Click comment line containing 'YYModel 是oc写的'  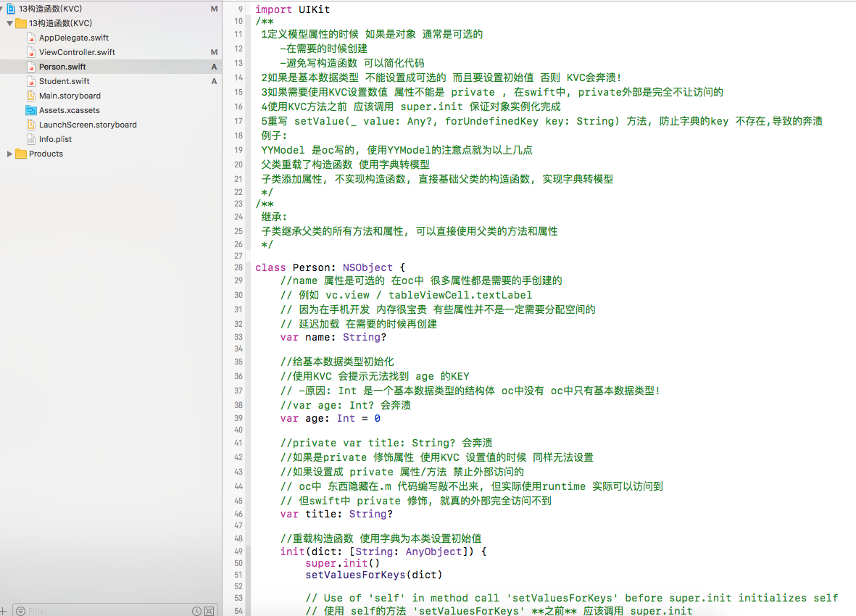tap(397, 150)
